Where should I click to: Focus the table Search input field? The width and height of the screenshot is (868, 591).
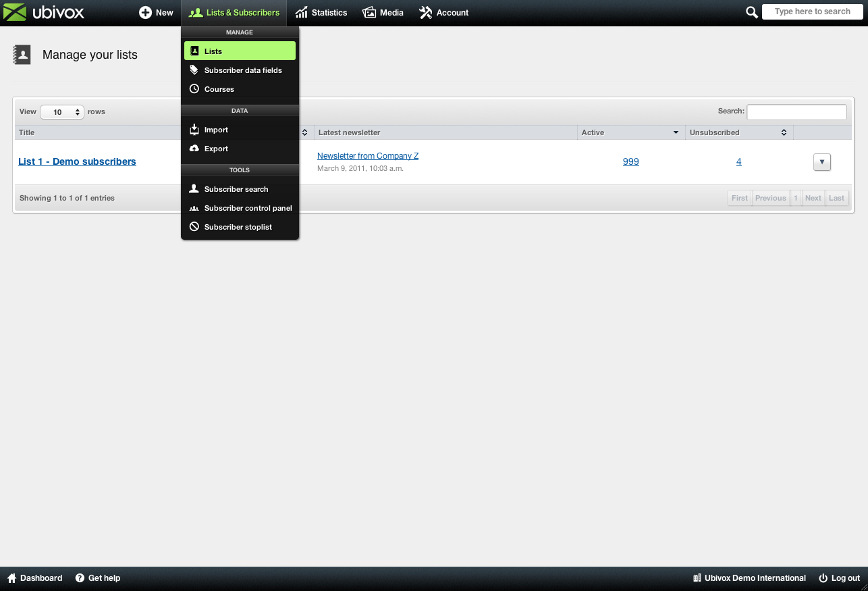pos(796,112)
